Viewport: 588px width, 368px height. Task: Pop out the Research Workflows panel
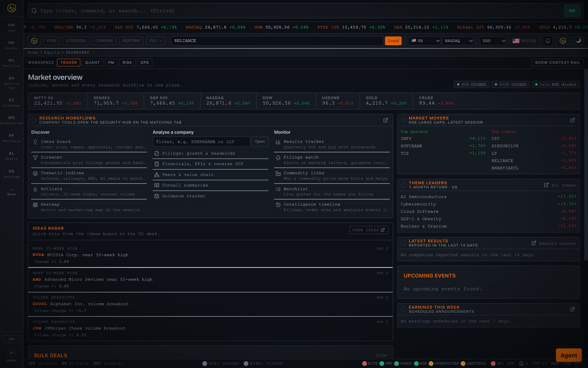tap(386, 120)
